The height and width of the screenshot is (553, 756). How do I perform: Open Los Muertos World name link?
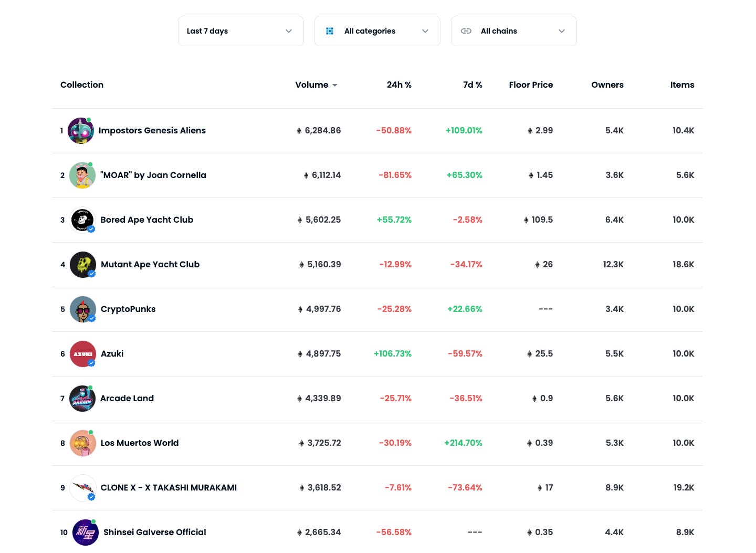click(x=140, y=443)
